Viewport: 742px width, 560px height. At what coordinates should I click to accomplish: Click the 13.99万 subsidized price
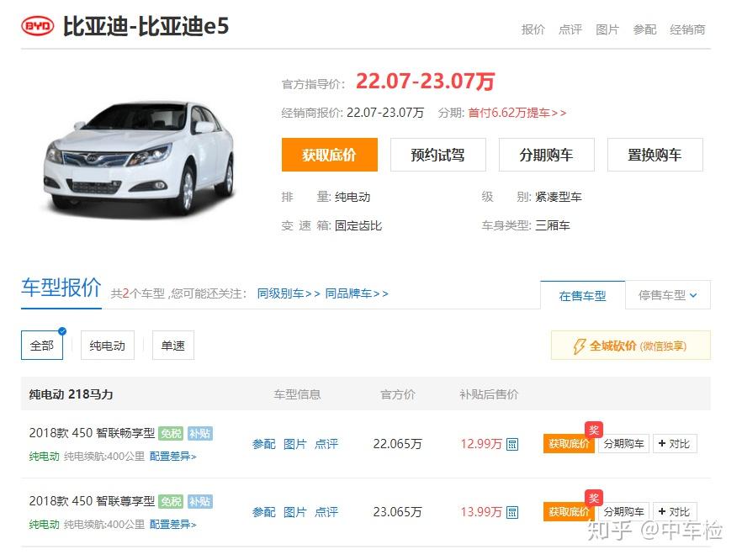point(481,512)
